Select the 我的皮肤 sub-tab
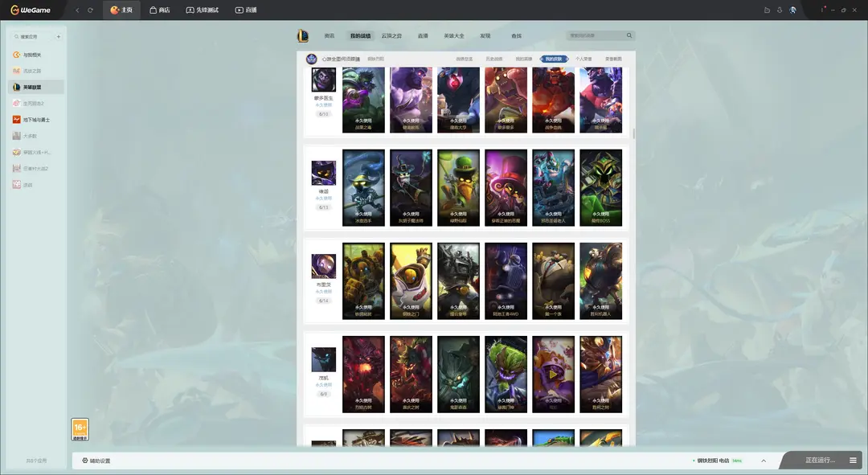Screen dimensions: 868x475 [x=553, y=59]
